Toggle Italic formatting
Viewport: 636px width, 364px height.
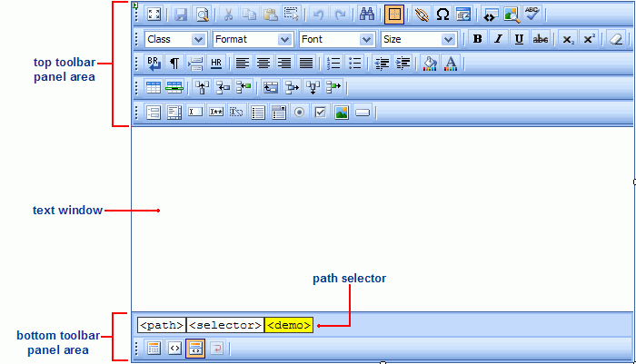499,39
